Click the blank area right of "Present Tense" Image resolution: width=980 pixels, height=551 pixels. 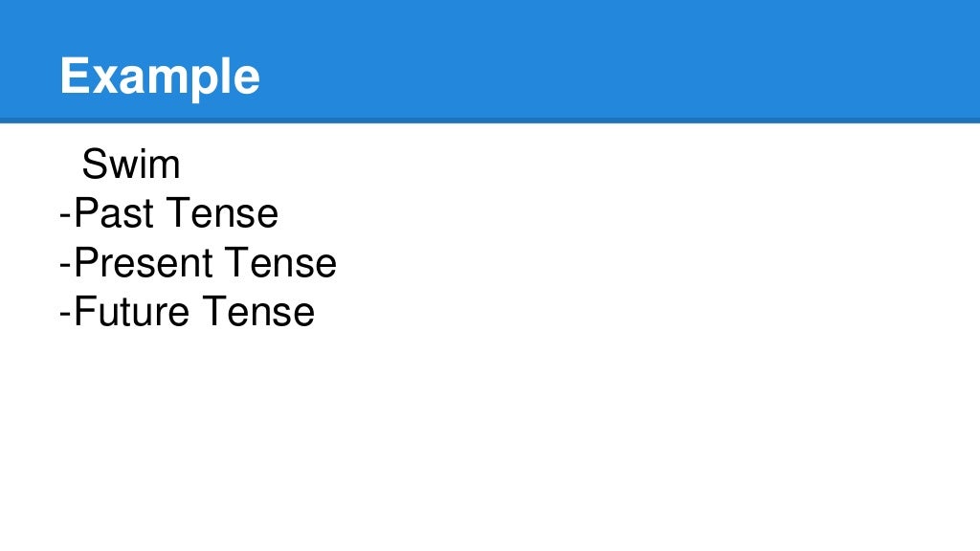coord(622,263)
